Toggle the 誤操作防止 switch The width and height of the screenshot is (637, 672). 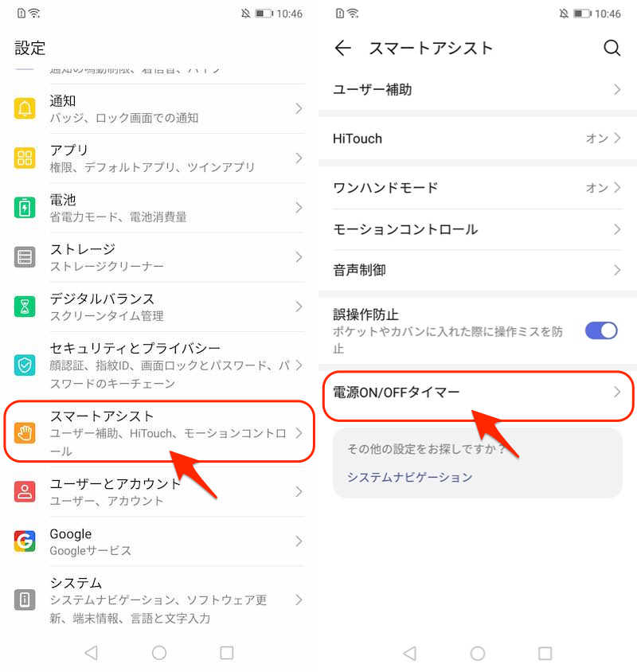coord(601,331)
